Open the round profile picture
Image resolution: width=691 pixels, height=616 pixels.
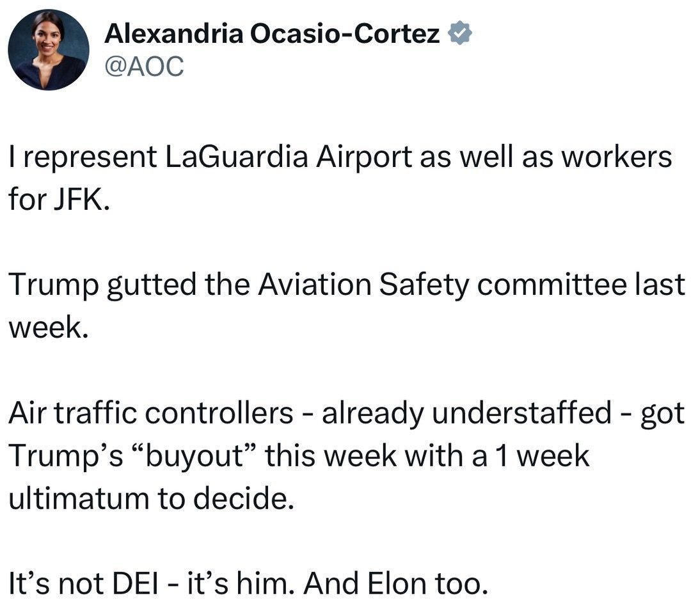(x=49, y=50)
